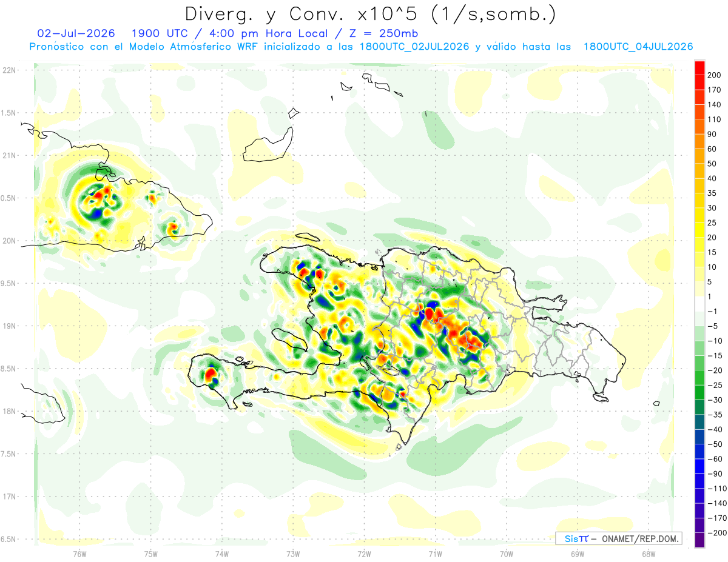Viewport: 728px width, 562px height.
Task: Click the "-10" color bar label
Action: pos(716,341)
